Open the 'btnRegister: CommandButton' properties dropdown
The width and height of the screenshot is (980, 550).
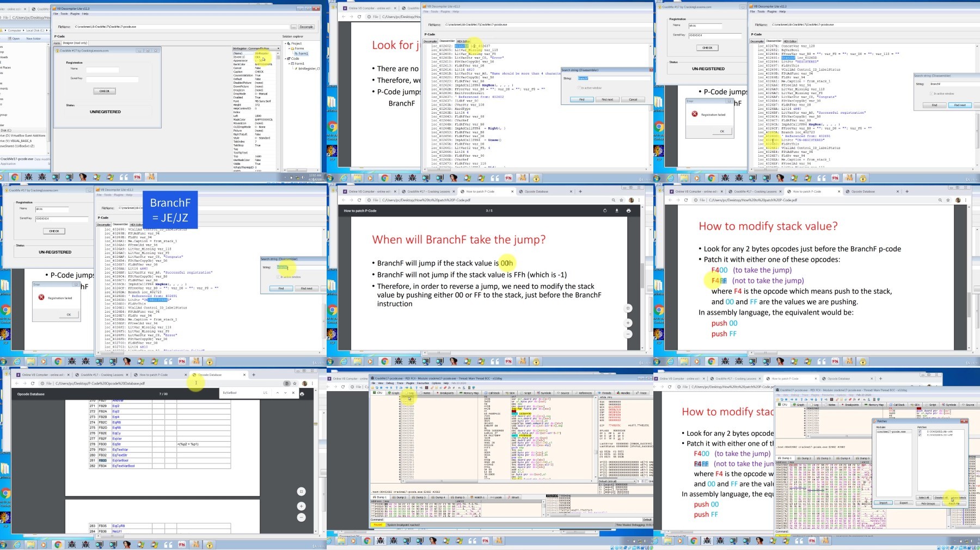[x=278, y=48]
